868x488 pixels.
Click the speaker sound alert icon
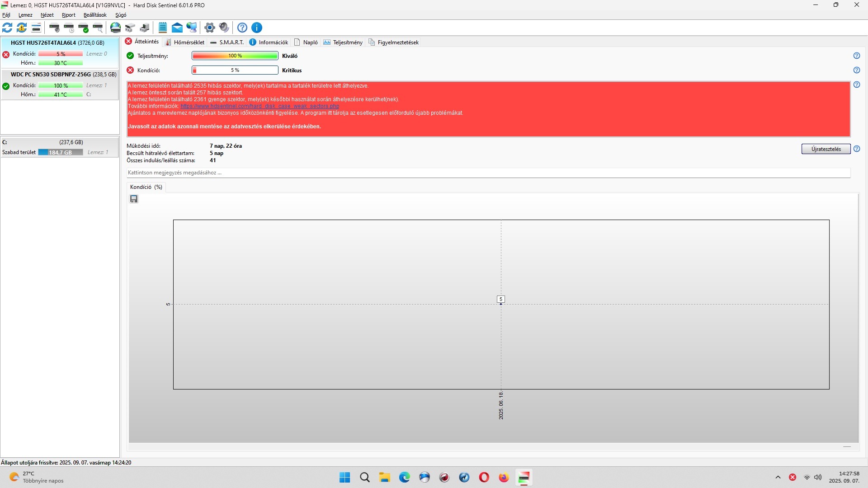tap(224, 28)
